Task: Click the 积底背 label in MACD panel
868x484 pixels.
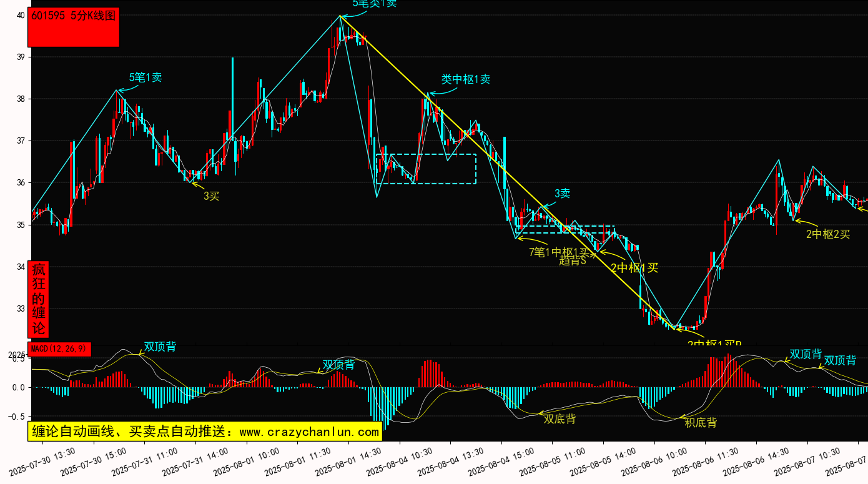Action: (x=701, y=423)
